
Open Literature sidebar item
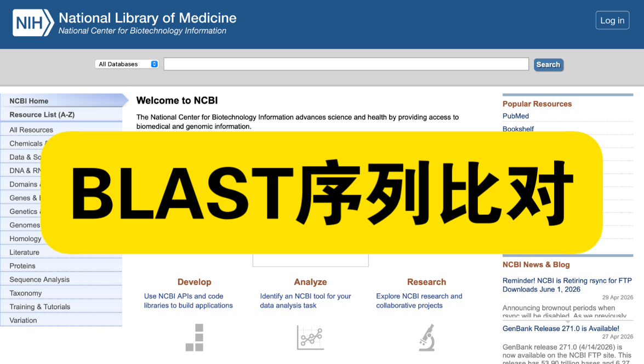pyautogui.click(x=61, y=252)
